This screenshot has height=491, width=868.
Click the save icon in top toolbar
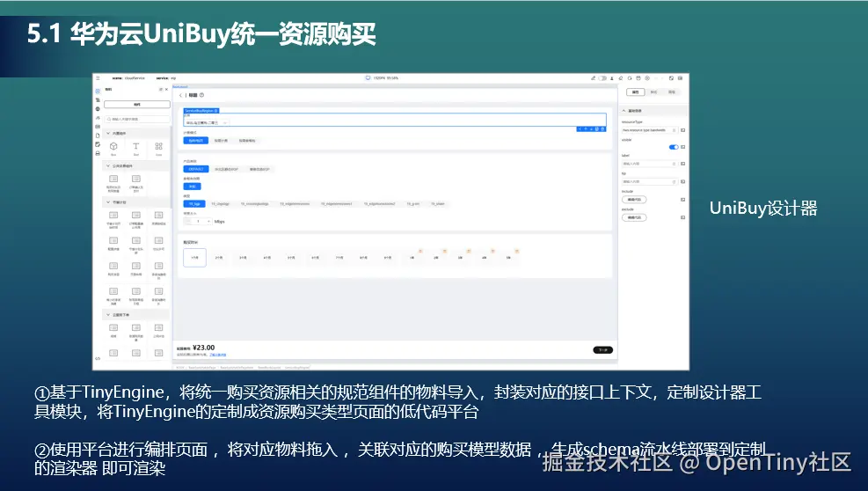click(638, 78)
